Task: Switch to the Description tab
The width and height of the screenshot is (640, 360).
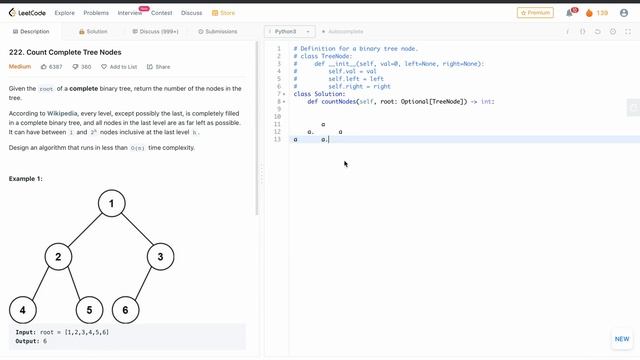Action: coord(31,31)
